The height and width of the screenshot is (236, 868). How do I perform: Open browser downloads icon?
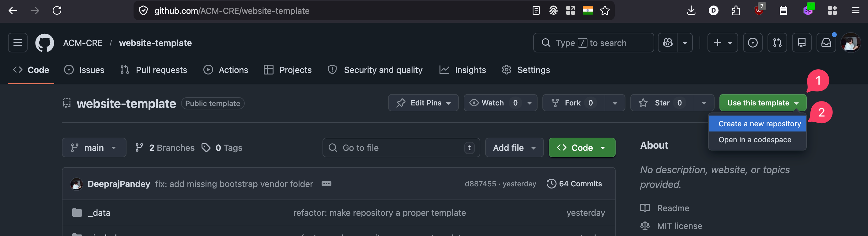click(x=691, y=11)
